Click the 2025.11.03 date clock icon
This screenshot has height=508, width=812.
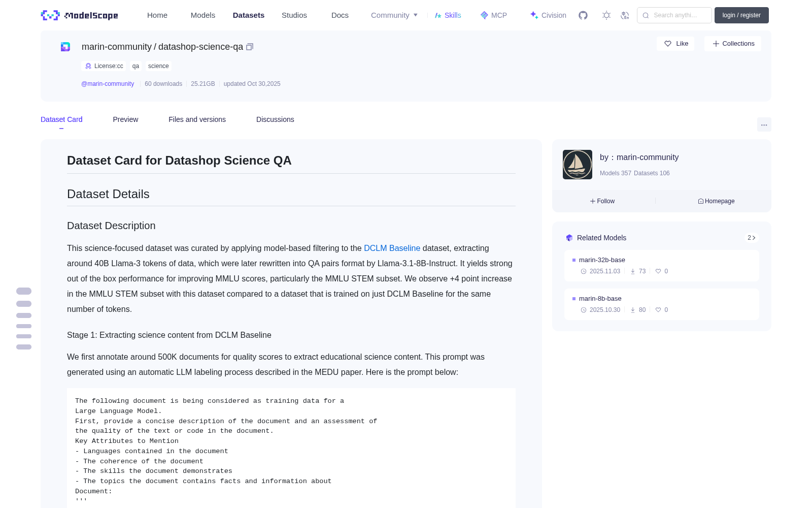pyautogui.click(x=584, y=271)
